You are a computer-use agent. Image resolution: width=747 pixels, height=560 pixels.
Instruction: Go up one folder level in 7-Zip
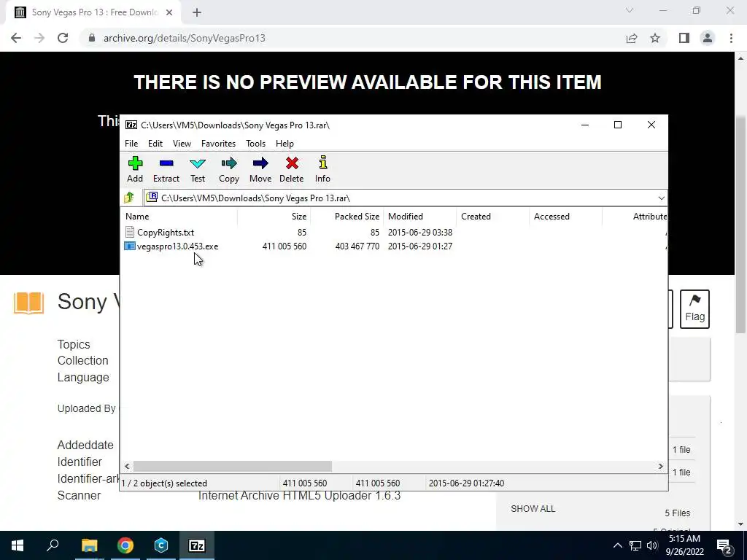pyautogui.click(x=129, y=198)
